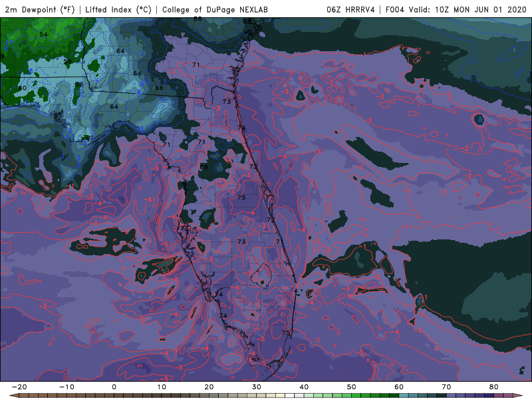Click the left arrow end of the color bar
532x399 pixels.
pos(13,396)
